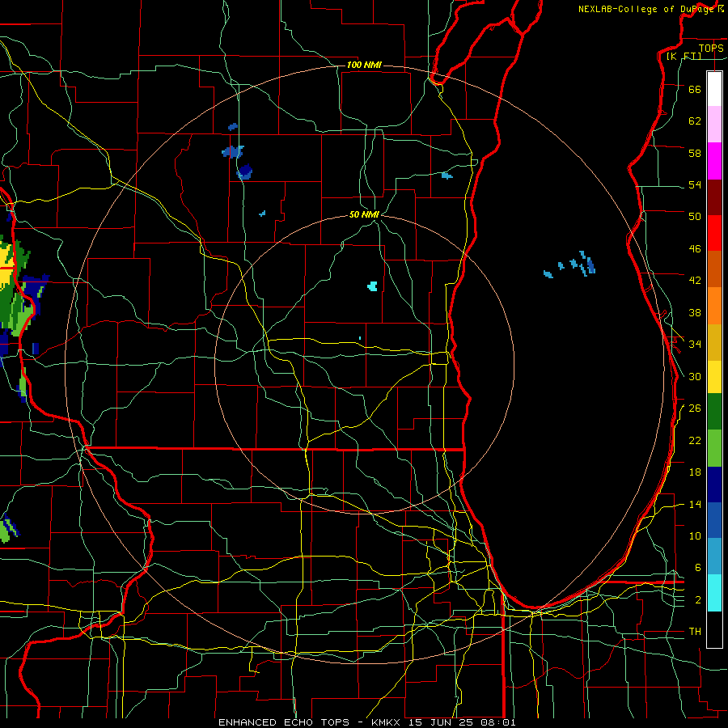Click the 34 value on the legend scale

click(695, 345)
